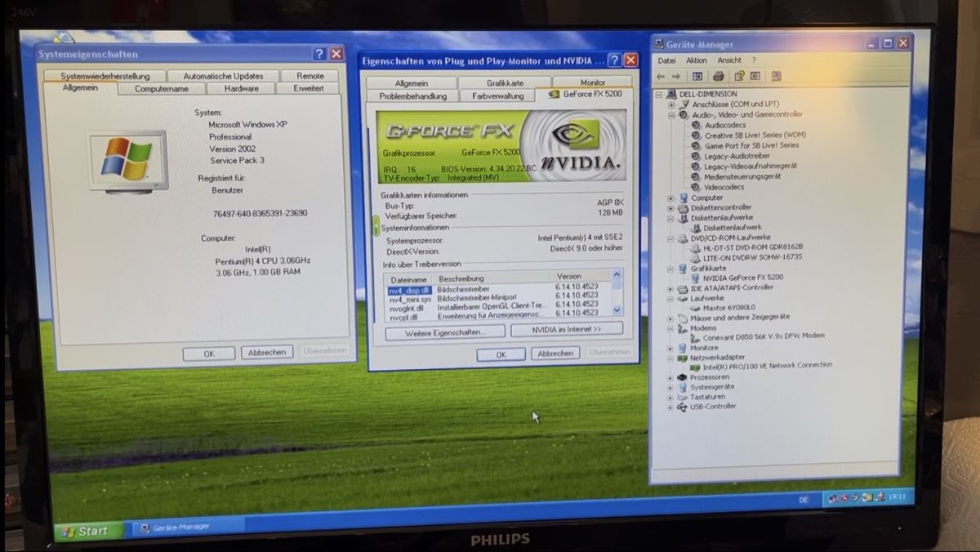The image size is (980, 552).
Task: Click the printer icon in Geräte-Manager toolbar
Action: tap(719, 77)
